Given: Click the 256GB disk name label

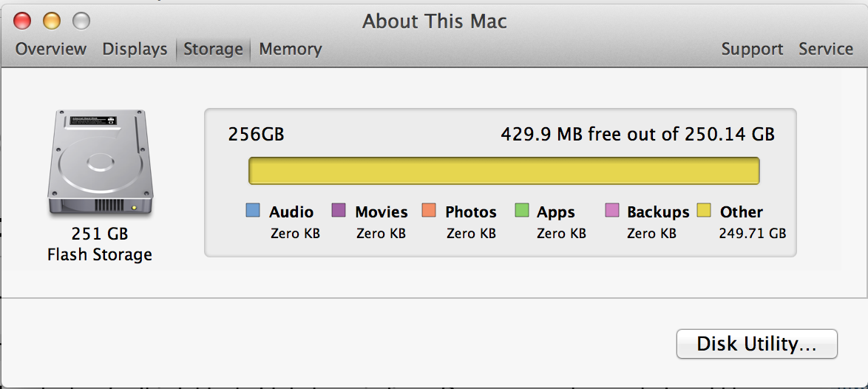Looking at the screenshot, I should [257, 135].
